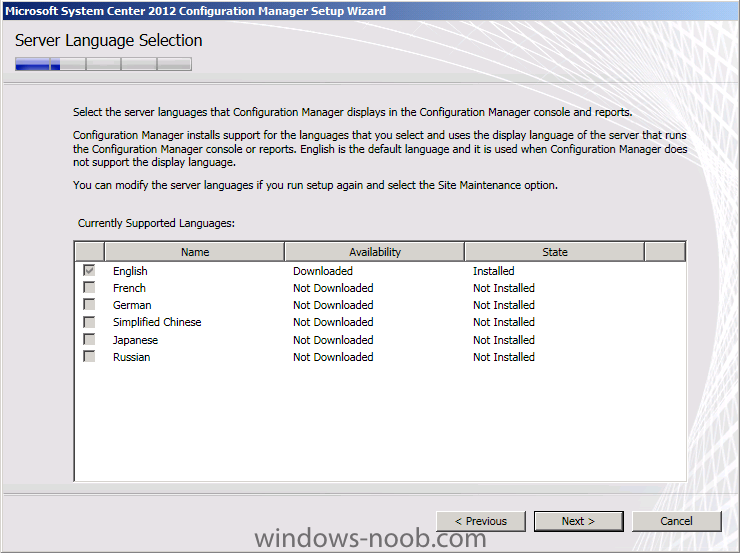Click the Server Language Selection heading
Image resolution: width=740 pixels, height=553 pixels.
[109, 41]
